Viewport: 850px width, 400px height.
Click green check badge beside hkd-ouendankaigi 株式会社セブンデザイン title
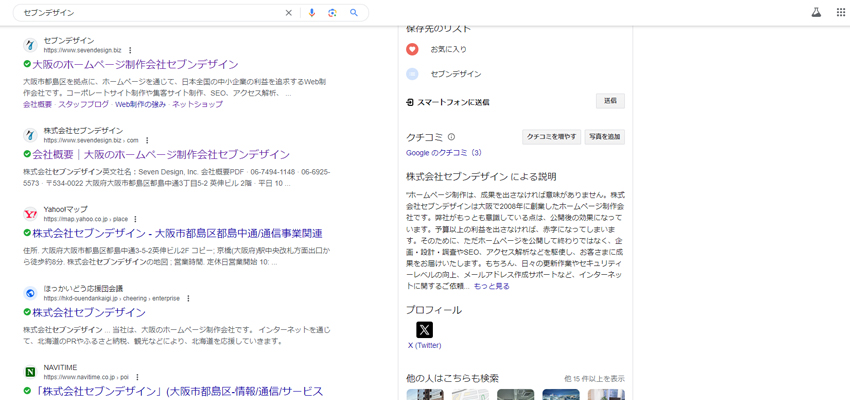click(27, 313)
